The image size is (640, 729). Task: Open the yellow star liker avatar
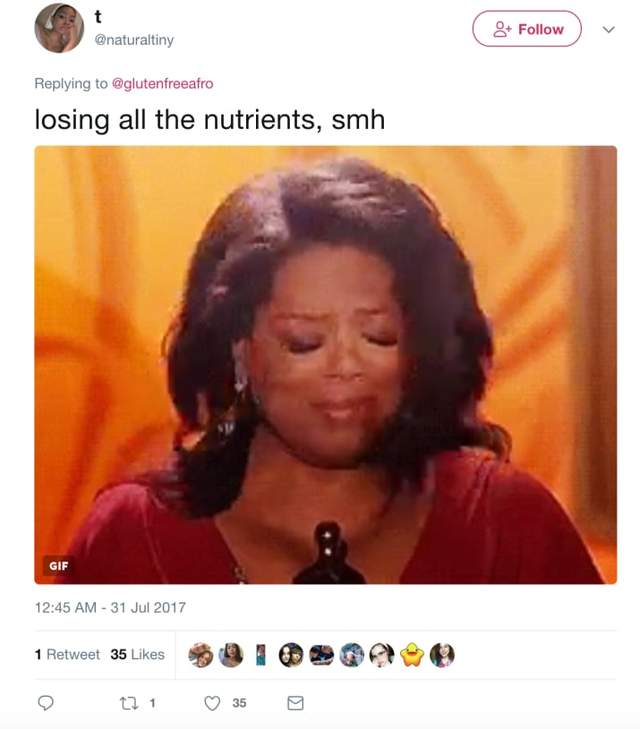(x=412, y=655)
